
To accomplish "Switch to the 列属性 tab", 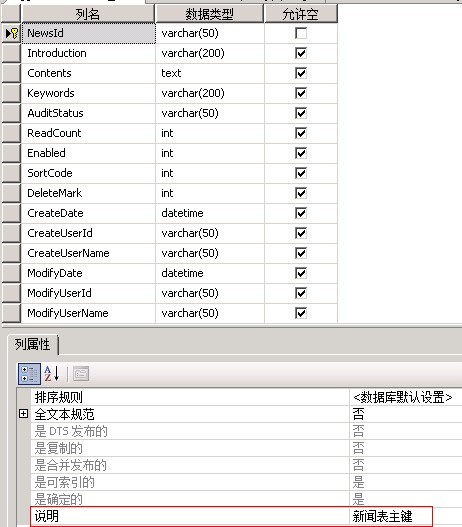I will point(33,344).
